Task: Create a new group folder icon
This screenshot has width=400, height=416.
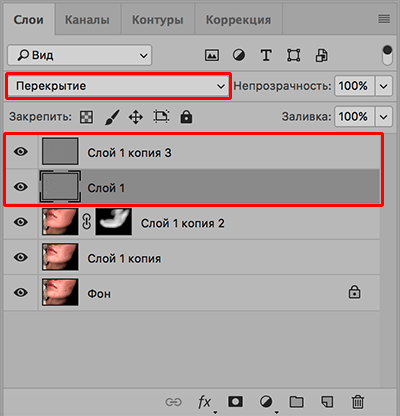Action: [296, 402]
